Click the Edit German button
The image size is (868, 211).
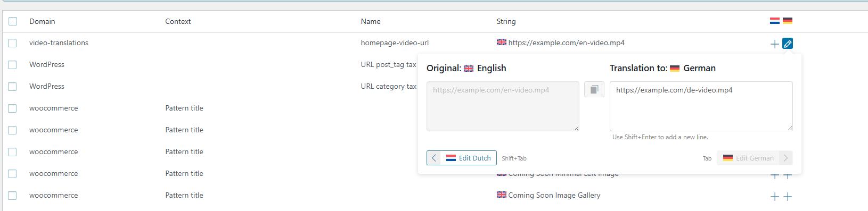[x=755, y=158]
